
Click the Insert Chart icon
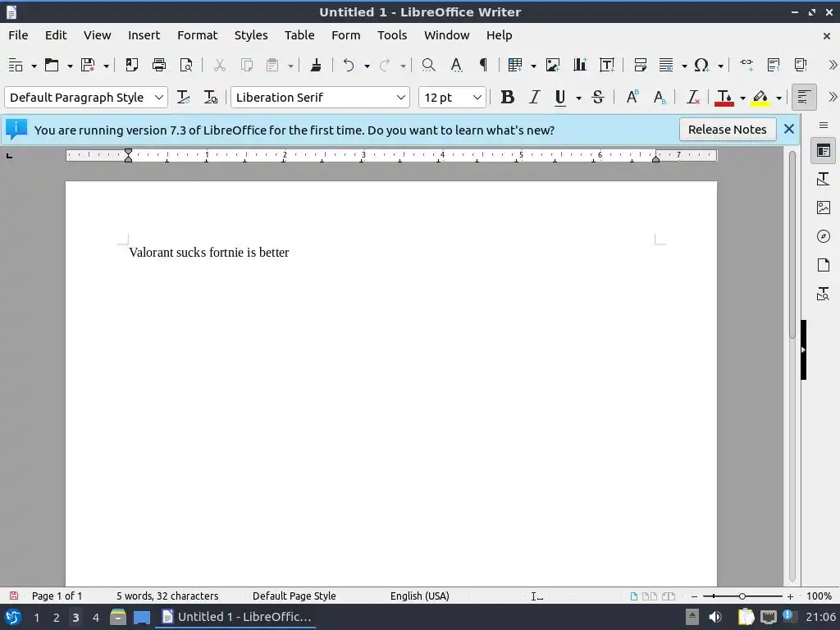click(580, 66)
